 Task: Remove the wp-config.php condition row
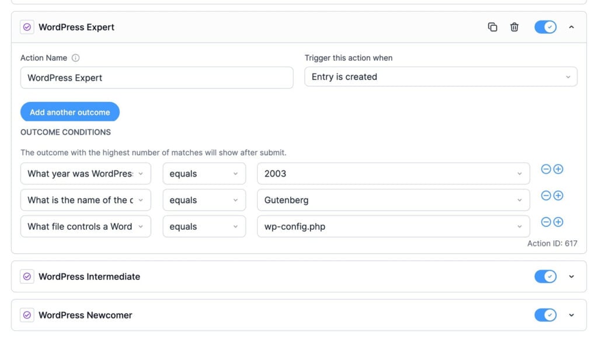pyautogui.click(x=546, y=222)
